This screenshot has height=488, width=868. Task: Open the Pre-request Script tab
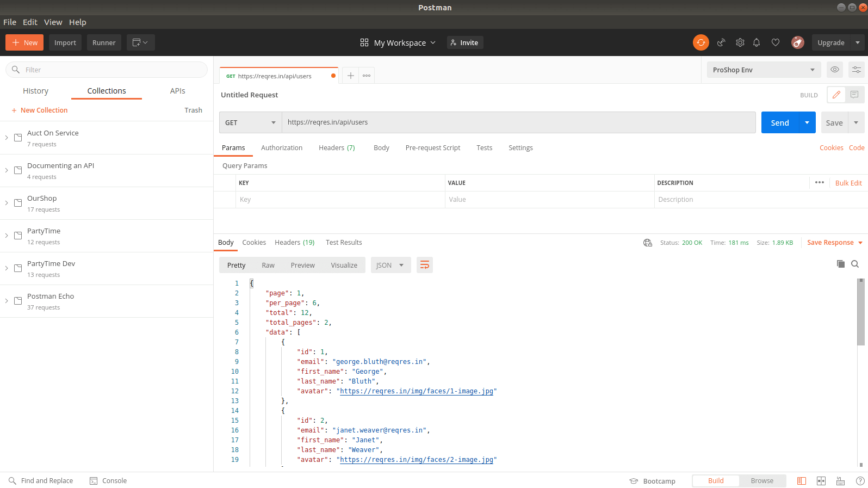pos(433,148)
